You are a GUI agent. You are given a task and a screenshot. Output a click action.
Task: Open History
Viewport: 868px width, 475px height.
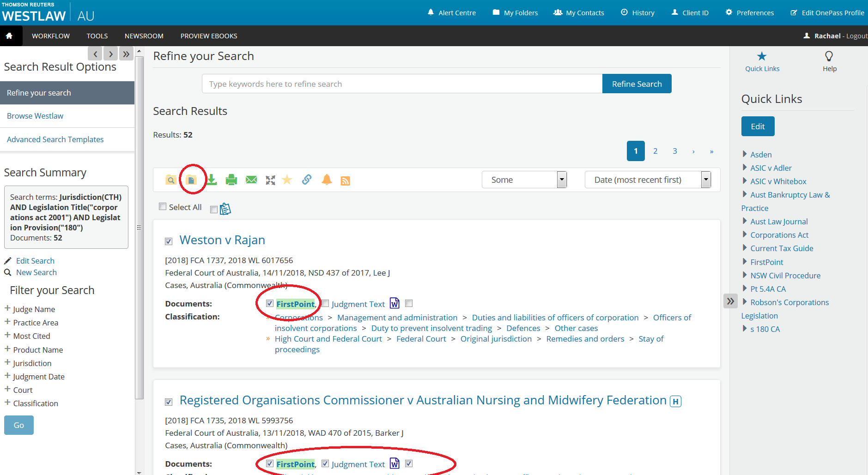point(637,12)
